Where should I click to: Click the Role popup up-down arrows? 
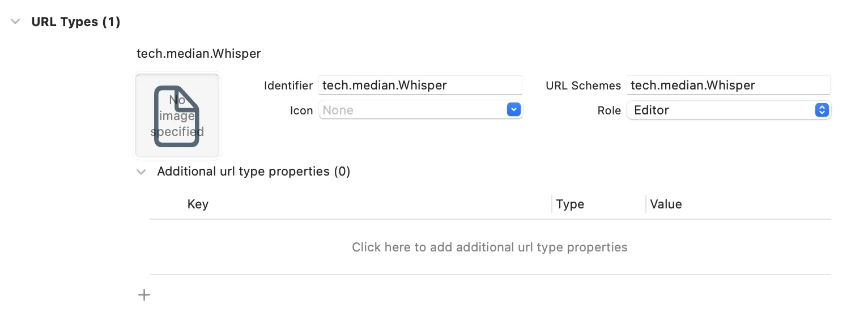822,110
